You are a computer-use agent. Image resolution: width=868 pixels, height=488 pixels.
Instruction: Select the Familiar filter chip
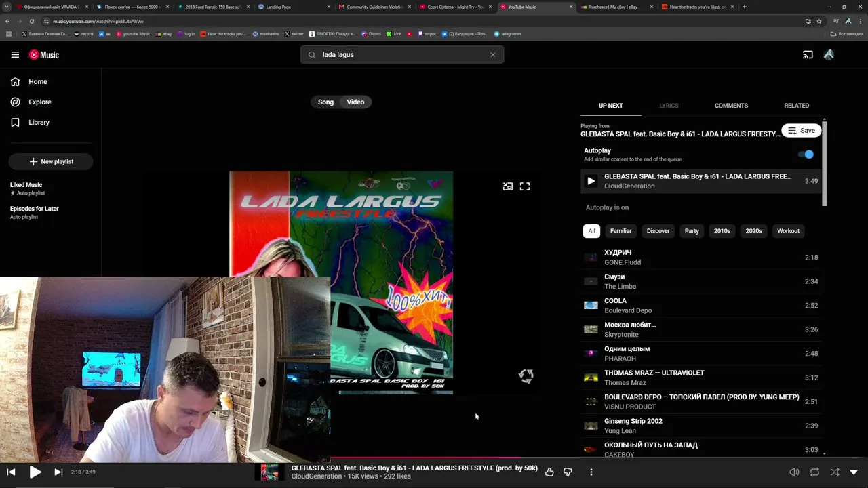(620, 231)
